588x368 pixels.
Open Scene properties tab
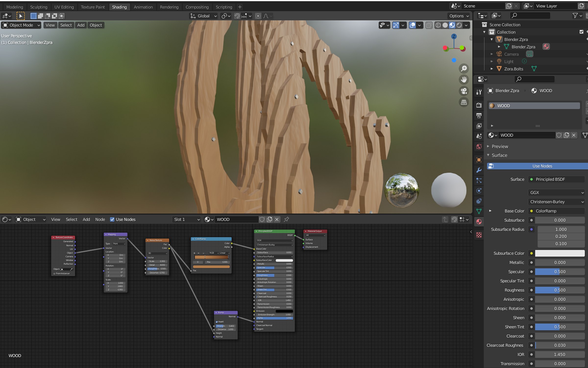point(479,136)
